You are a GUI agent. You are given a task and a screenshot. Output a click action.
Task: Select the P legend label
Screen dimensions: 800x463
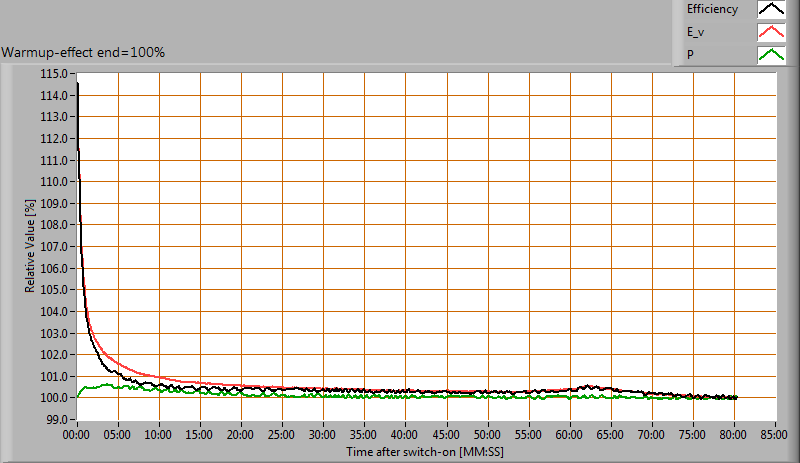(689, 56)
